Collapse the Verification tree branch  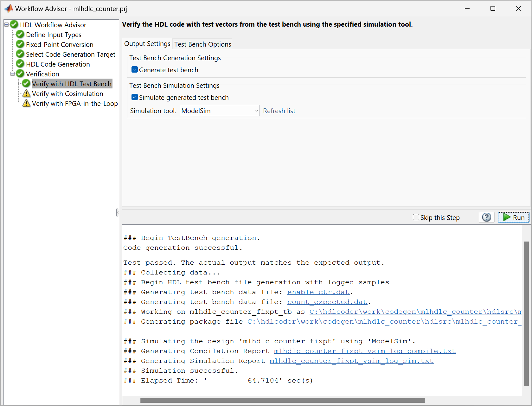(12, 74)
